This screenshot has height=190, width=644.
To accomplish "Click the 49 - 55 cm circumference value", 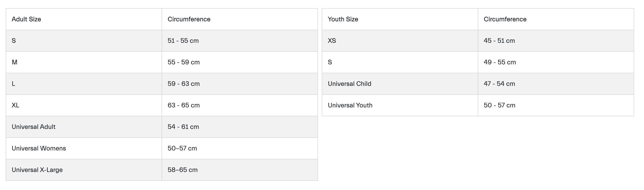I will tap(499, 62).
